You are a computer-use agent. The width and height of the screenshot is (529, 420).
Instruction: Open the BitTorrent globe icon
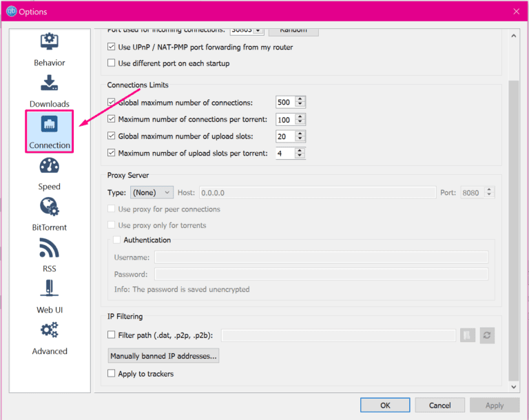tap(50, 207)
